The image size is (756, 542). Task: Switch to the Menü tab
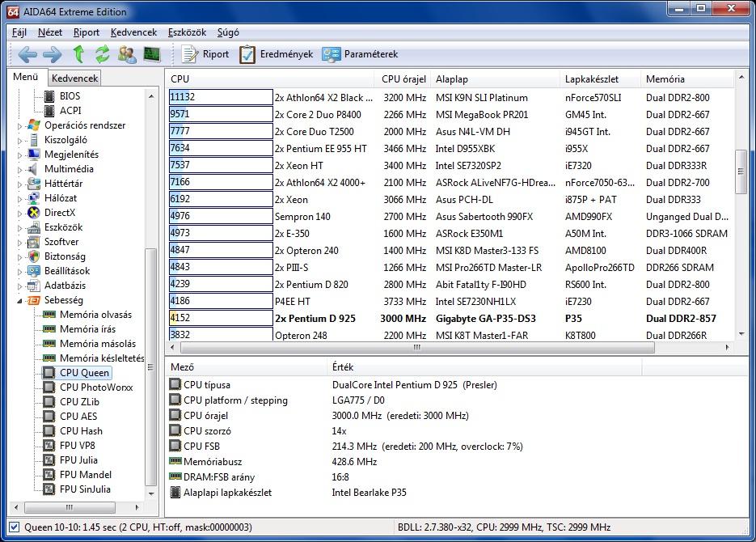coord(26,77)
